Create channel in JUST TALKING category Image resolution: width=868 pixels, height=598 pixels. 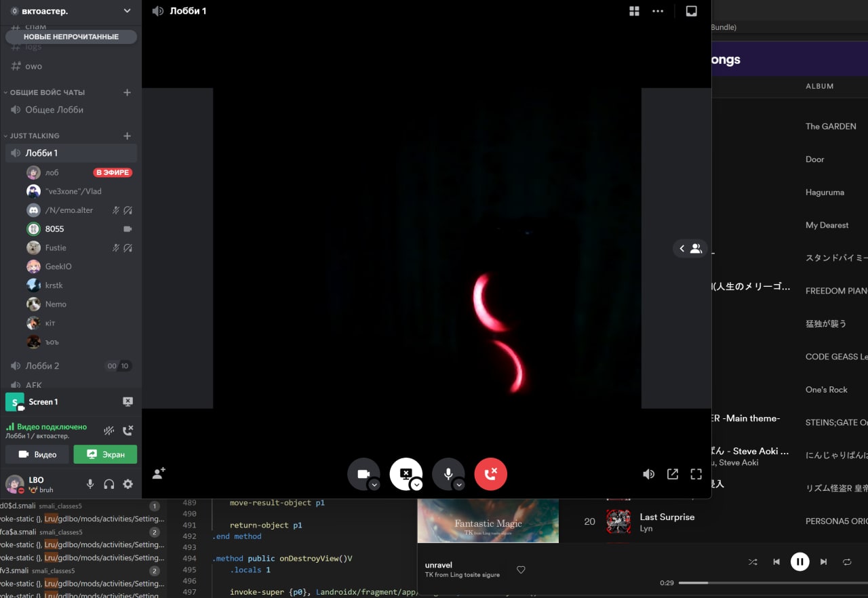click(x=127, y=136)
